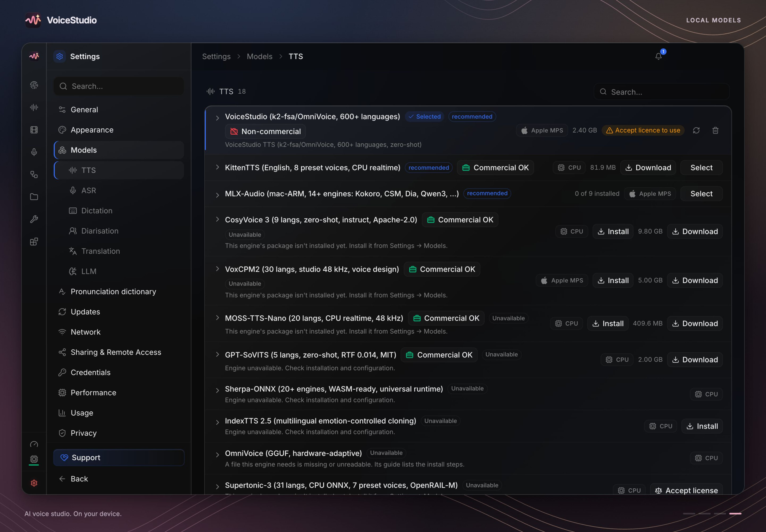Open the Appearance settings section
This screenshot has height=532, width=766.
click(119, 130)
